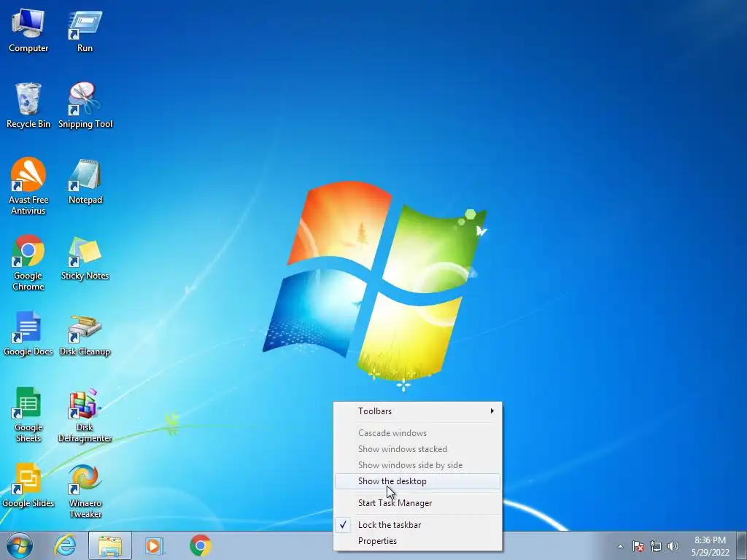Select the Avast Free Antivirus icon

click(x=28, y=186)
